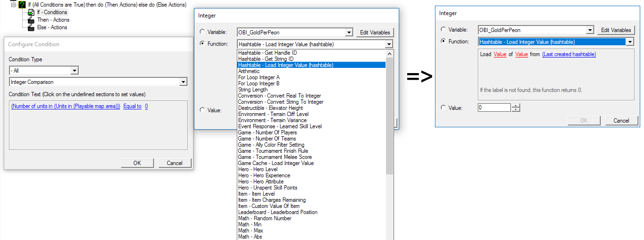Click the 'Number of units in' condition link
644x240 pixels.
(x=65, y=106)
